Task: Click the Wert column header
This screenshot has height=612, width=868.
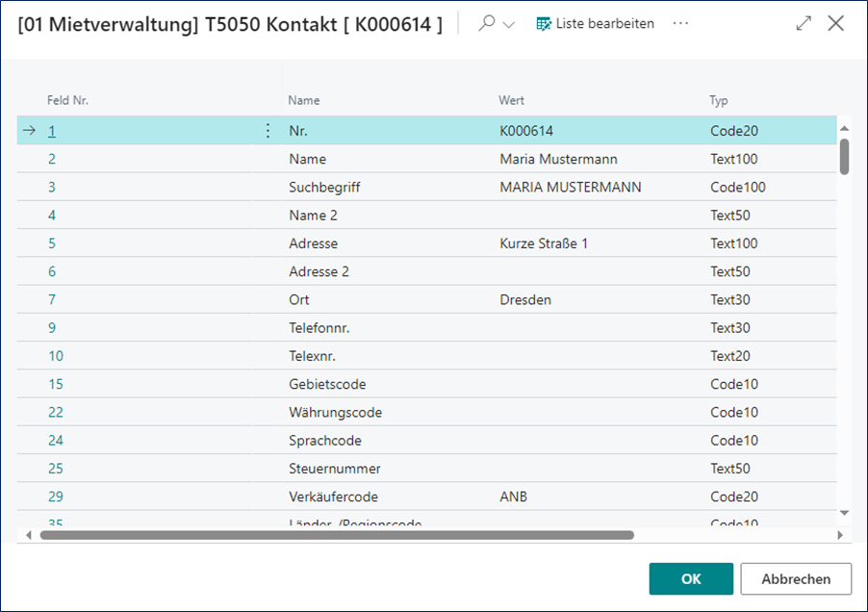Action: pos(511,100)
